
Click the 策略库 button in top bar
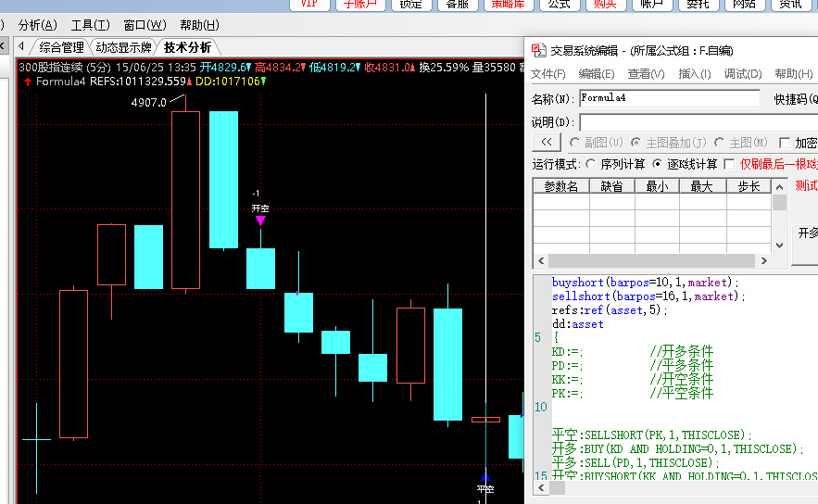(x=508, y=4)
